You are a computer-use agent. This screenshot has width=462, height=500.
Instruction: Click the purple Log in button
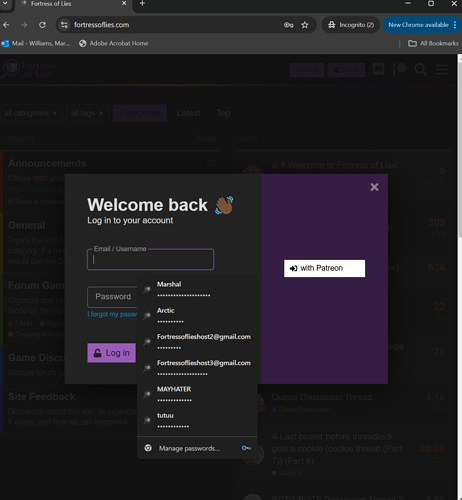point(111,353)
